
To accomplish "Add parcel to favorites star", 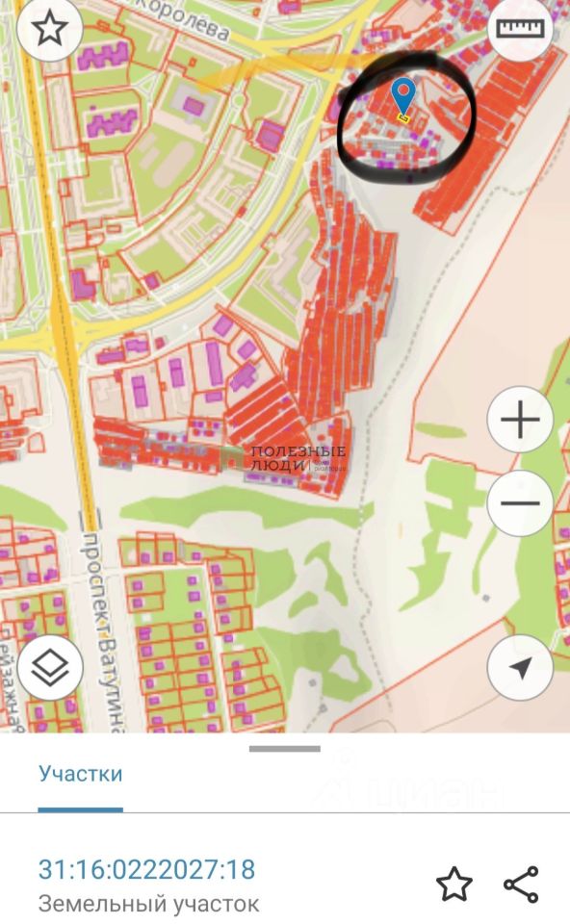I will (x=453, y=884).
